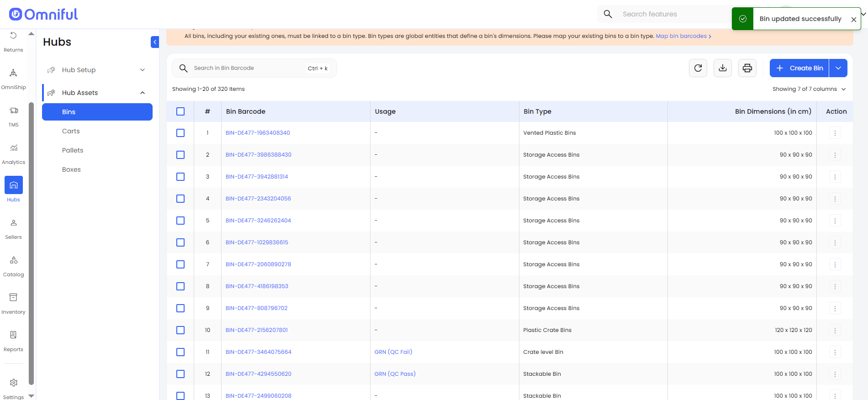Open Sellers in the sidebar
This screenshot has height=400, width=868.
click(13, 223)
